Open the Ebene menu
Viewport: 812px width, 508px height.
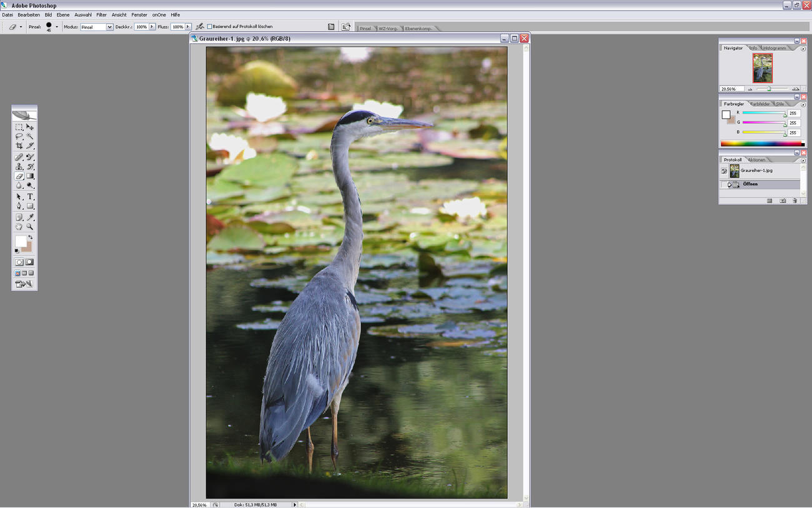click(x=63, y=14)
